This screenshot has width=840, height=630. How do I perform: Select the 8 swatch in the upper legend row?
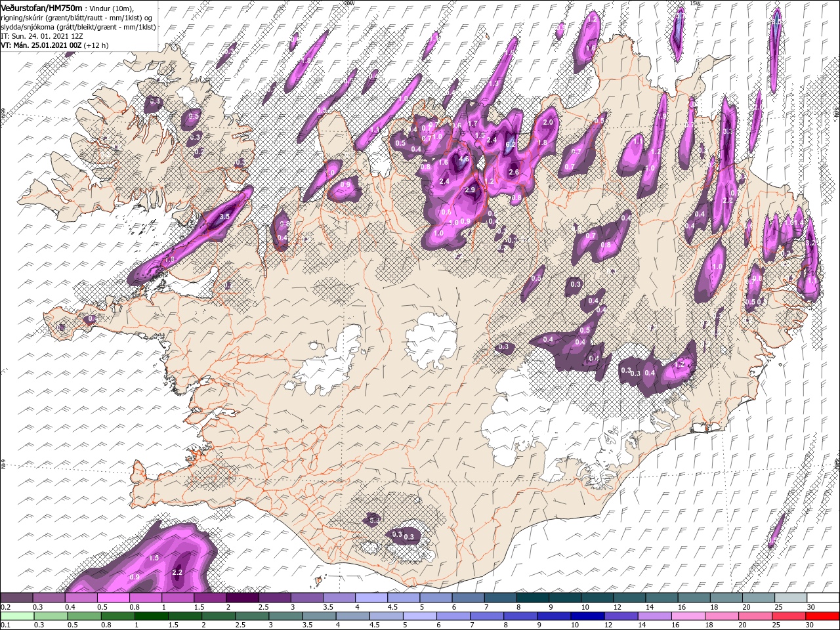coord(533,598)
